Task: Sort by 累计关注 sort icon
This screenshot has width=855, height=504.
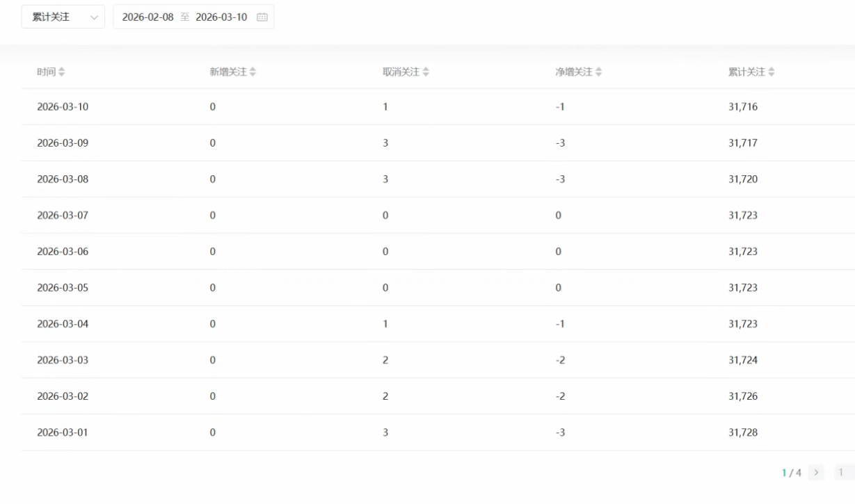Action: (x=772, y=72)
